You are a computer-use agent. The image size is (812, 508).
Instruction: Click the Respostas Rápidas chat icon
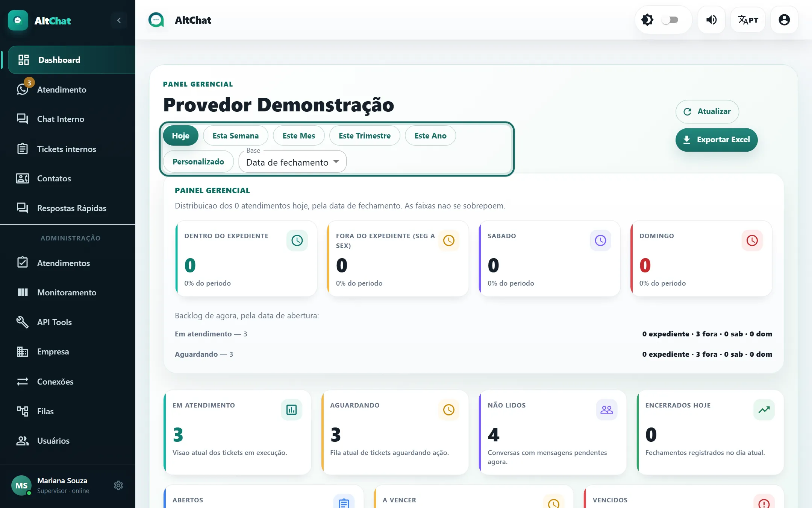tap(23, 208)
